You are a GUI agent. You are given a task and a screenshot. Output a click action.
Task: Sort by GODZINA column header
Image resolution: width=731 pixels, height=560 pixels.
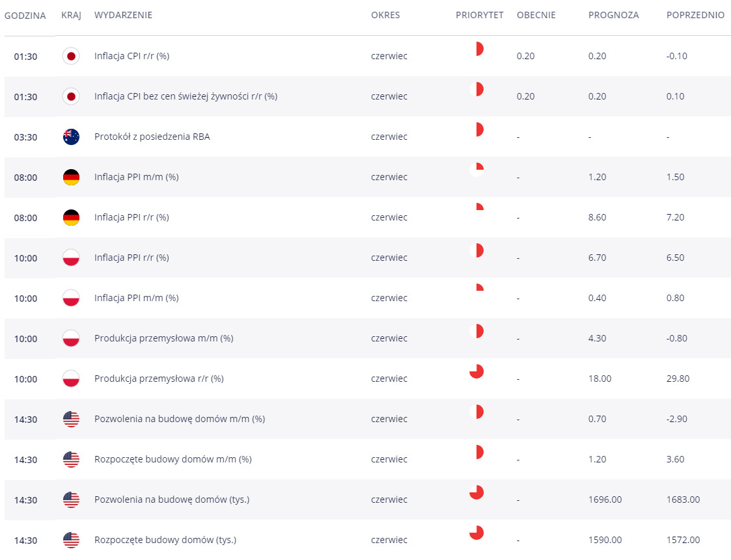[x=25, y=16]
